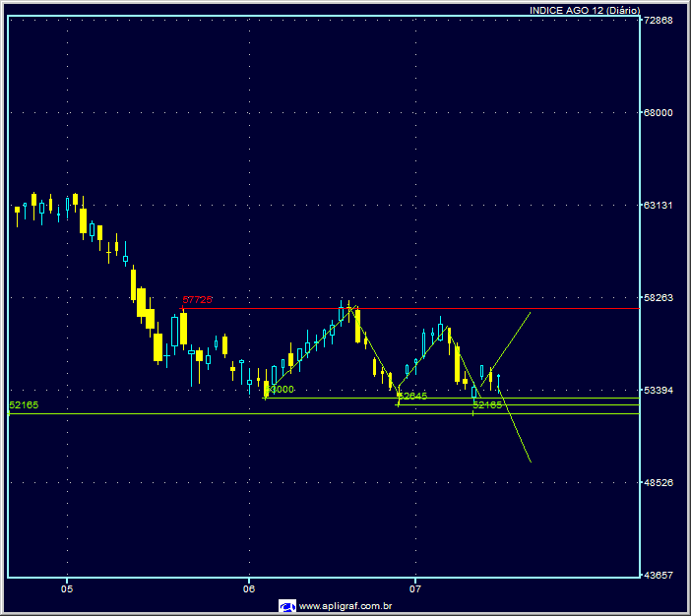
Task: Click the 48526 price axis label
Action: (659, 483)
